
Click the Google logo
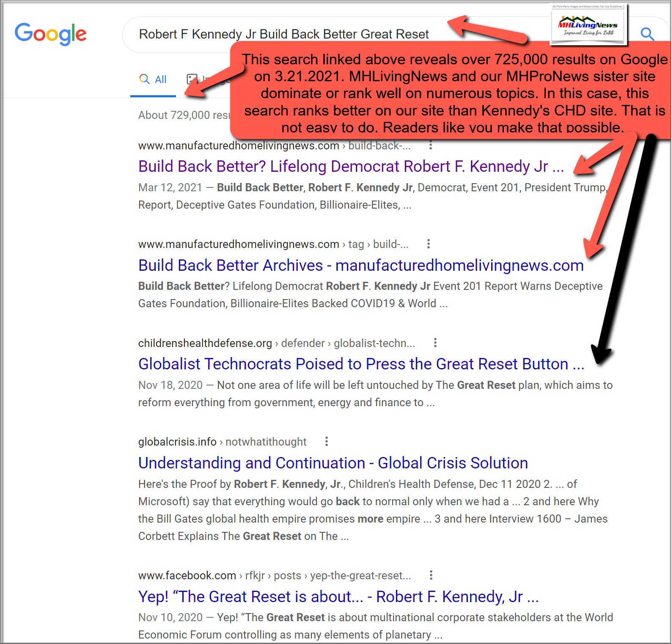[50, 34]
